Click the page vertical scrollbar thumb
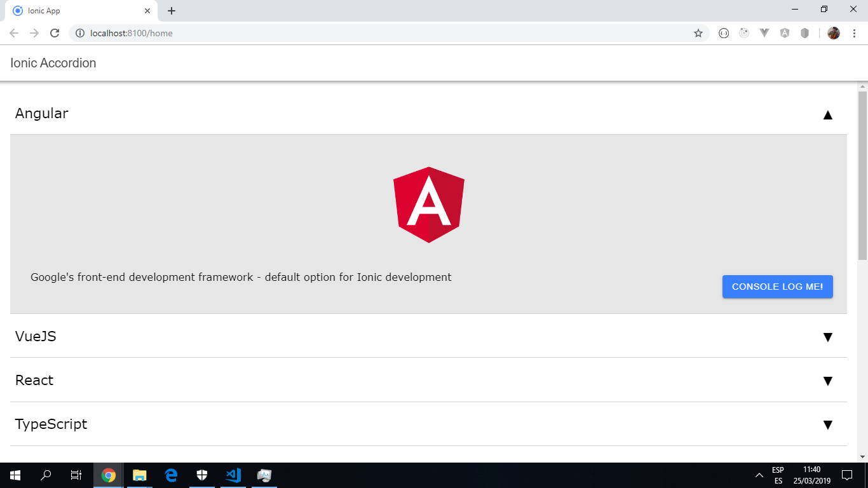The width and height of the screenshot is (868, 488). (862, 175)
